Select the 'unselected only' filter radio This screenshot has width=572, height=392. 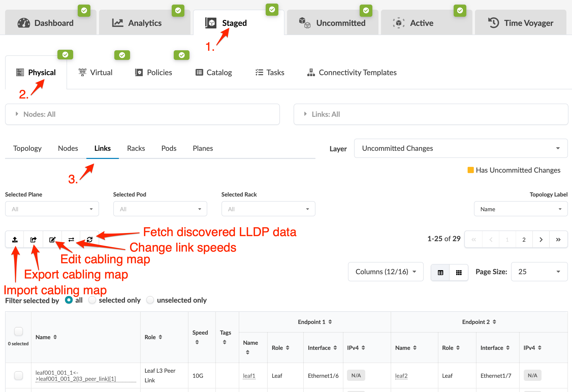tap(150, 300)
